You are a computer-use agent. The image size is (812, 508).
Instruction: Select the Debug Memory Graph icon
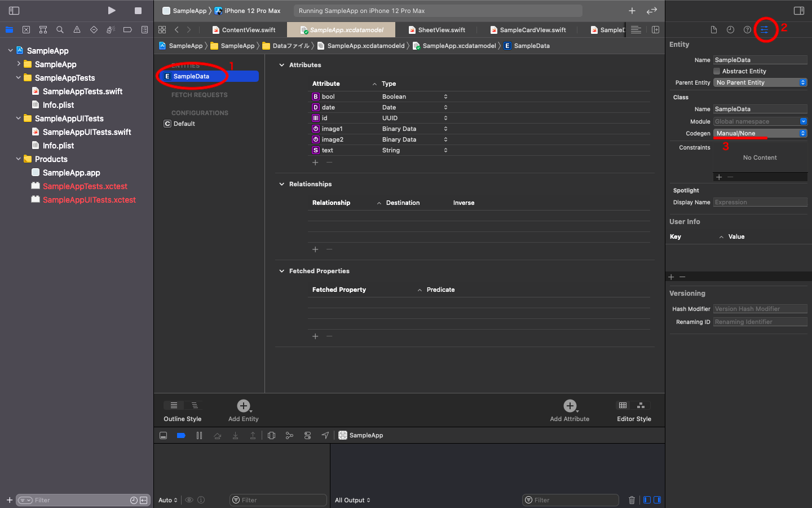coord(290,435)
